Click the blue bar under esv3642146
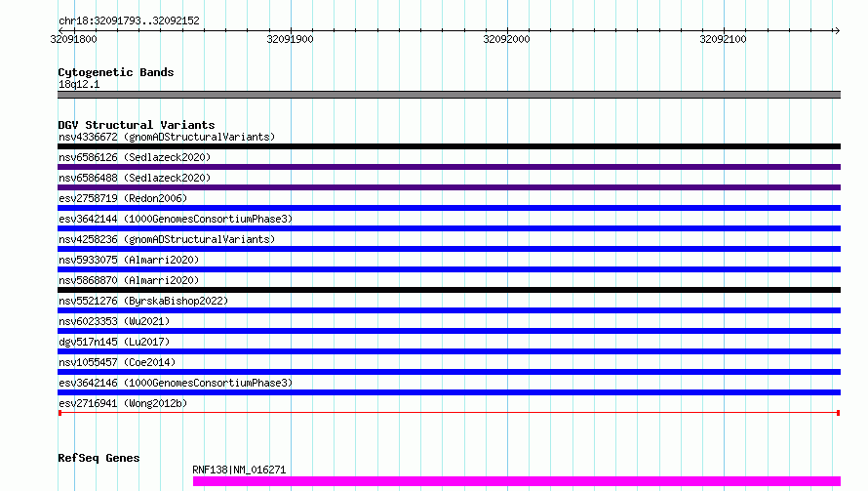Screen dimensions: 868x491 (449, 392)
